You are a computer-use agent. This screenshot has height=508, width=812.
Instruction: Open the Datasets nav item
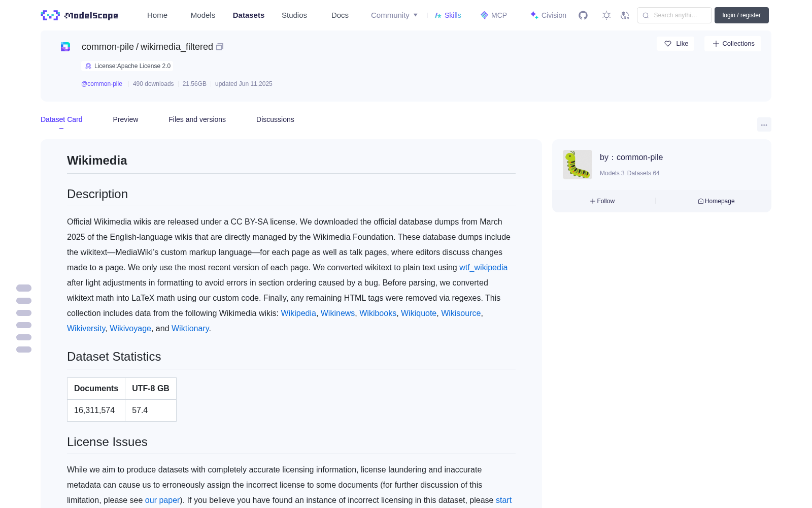point(249,15)
